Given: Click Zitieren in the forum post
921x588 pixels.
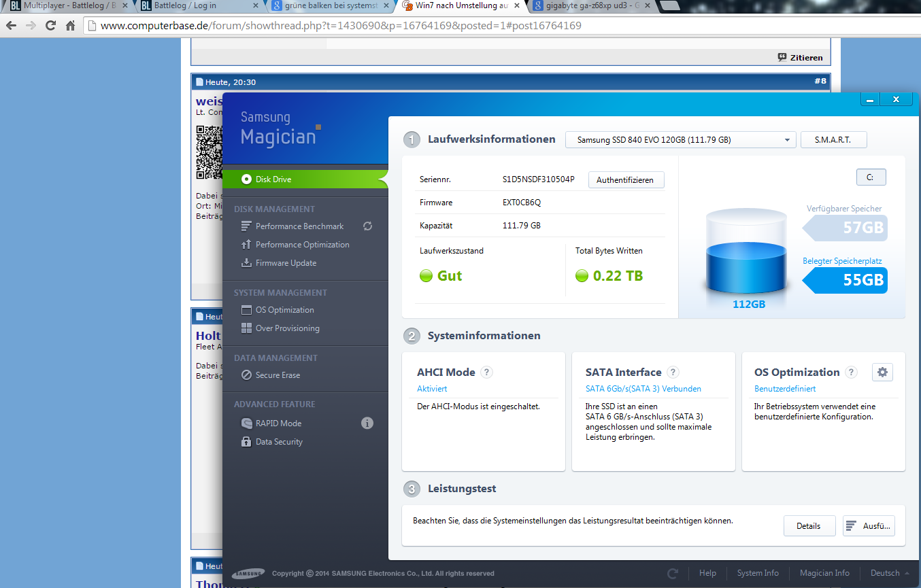Looking at the screenshot, I should click(x=800, y=58).
